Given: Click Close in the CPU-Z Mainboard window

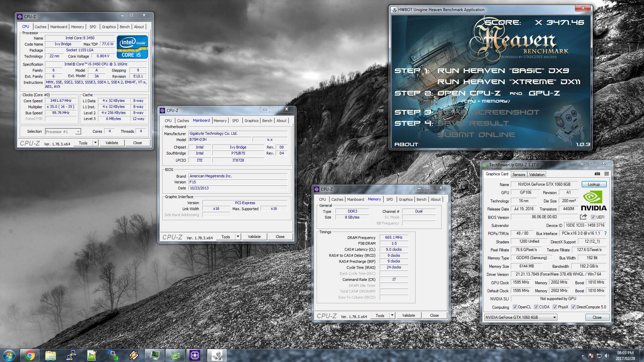Looking at the screenshot, I should pyautogui.click(x=280, y=237).
